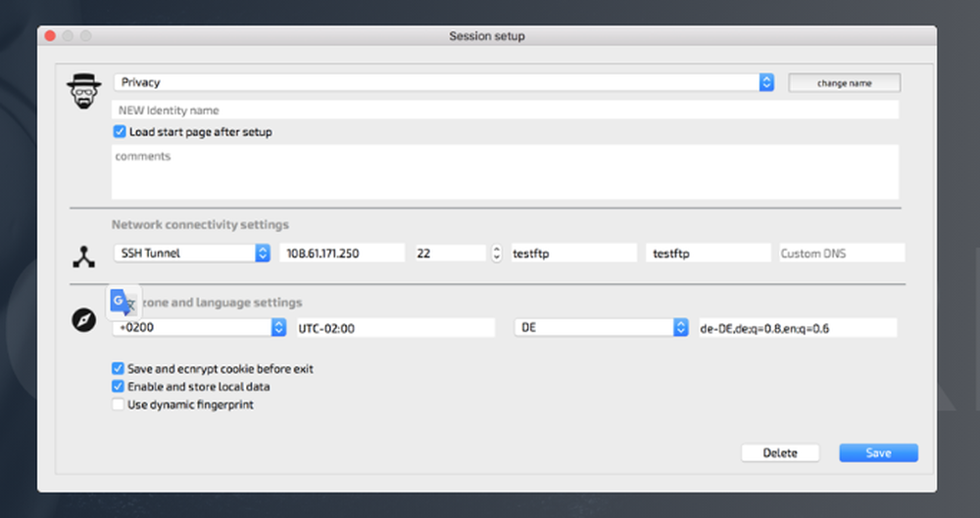The height and width of the screenshot is (518, 980).
Task: Open the SSH Tunnel connection type dropdown
Action: [x=192, y=253]
